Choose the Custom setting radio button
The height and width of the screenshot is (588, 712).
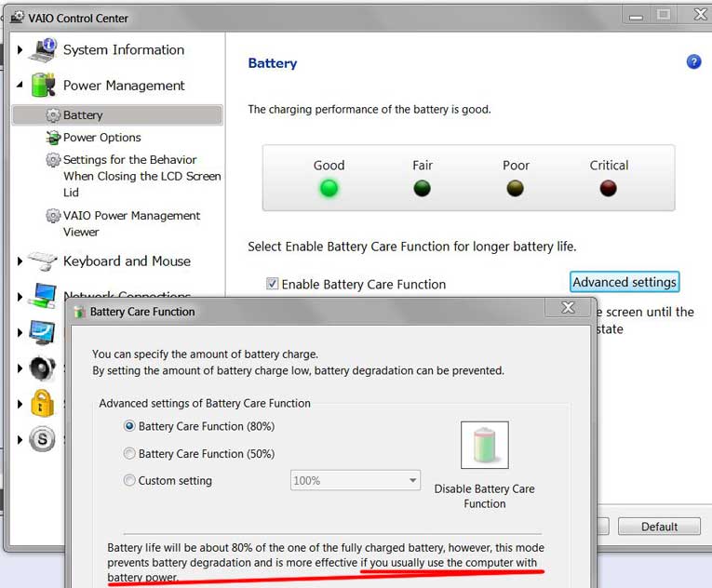click(129, 481)
